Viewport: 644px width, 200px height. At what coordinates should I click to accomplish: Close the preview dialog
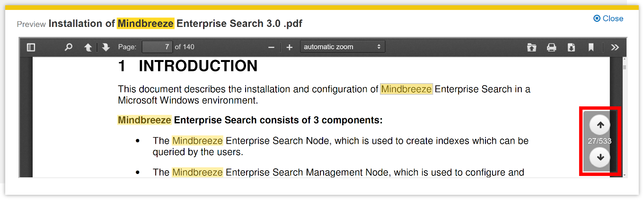point(609,18)
